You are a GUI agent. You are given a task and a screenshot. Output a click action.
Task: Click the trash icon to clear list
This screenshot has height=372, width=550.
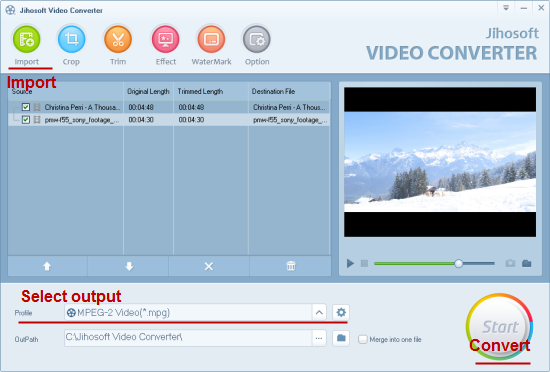[x=291, y=266]
